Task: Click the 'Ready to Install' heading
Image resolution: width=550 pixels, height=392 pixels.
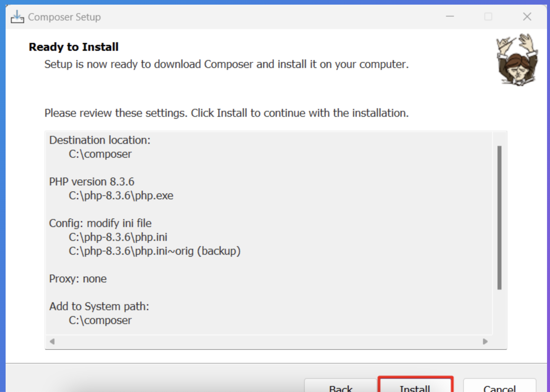Action: tap(74, 47)
